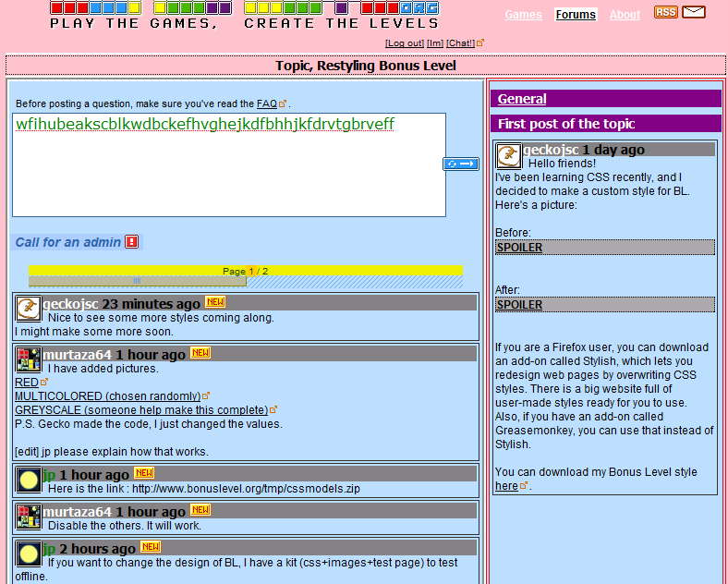Click the NEW badge on jp's 1 hour ago post
Viewport: 728px width, 584px height.
[x=144, y=472]
